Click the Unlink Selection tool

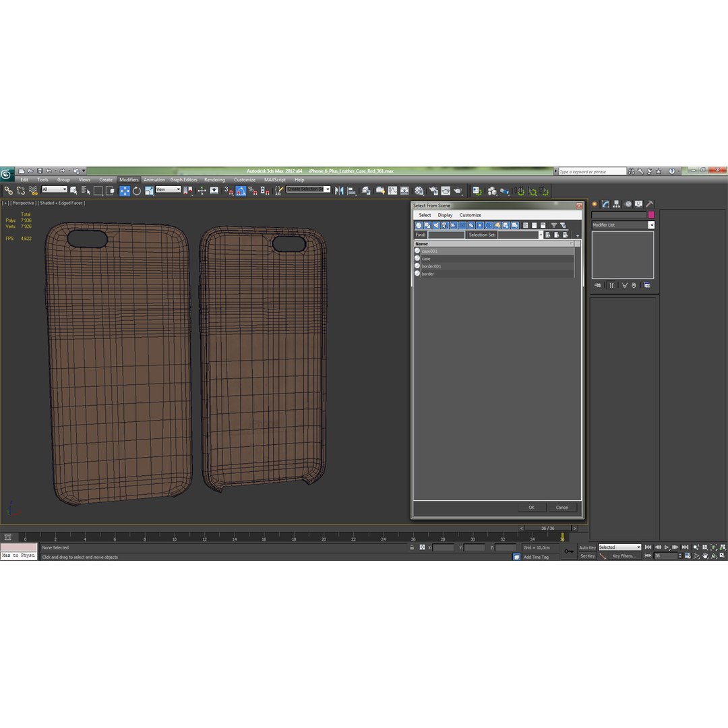coord(20,190)
